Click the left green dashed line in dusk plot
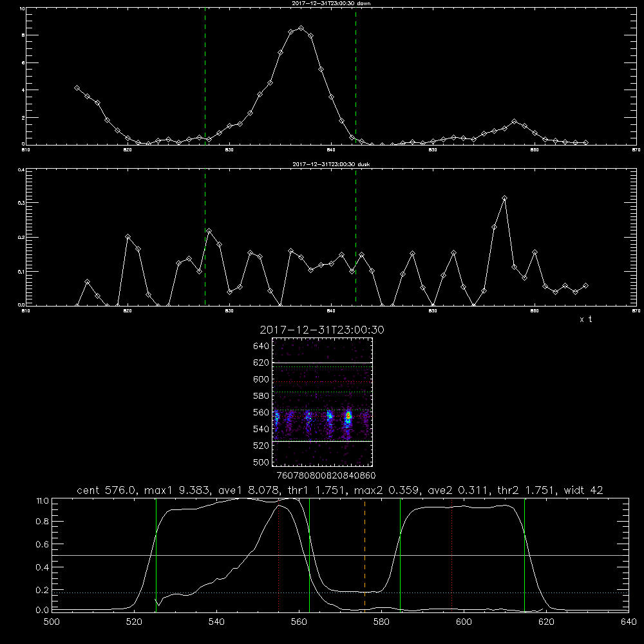The image size is (644, 644). tap(205, 238)
